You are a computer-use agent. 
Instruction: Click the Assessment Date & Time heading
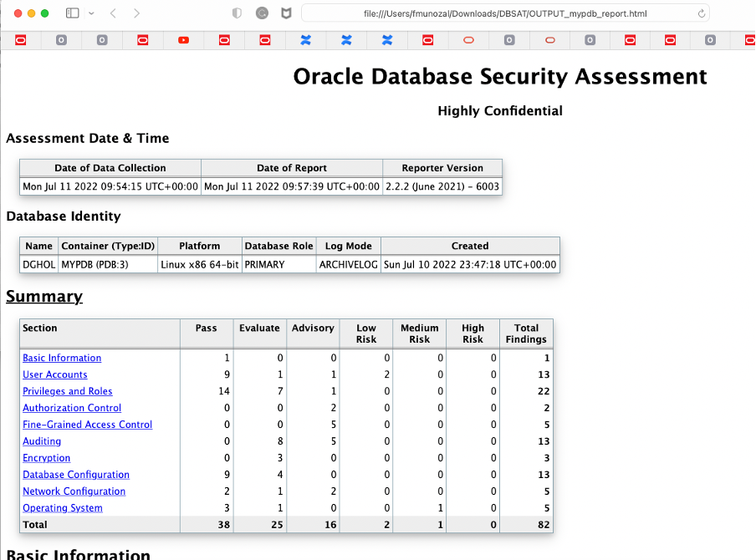click(x=87, y=138)
